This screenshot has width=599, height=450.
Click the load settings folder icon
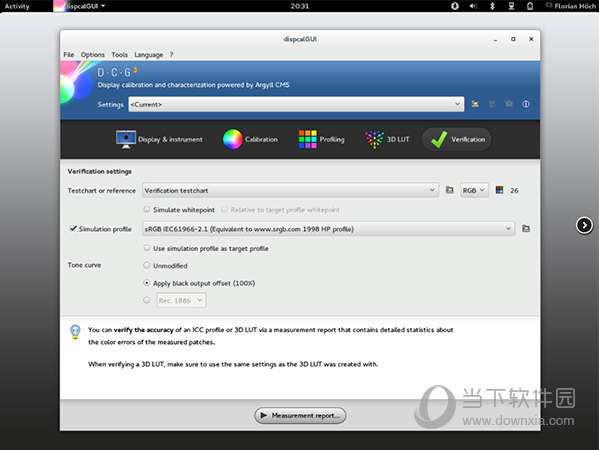tap(475, 104)
